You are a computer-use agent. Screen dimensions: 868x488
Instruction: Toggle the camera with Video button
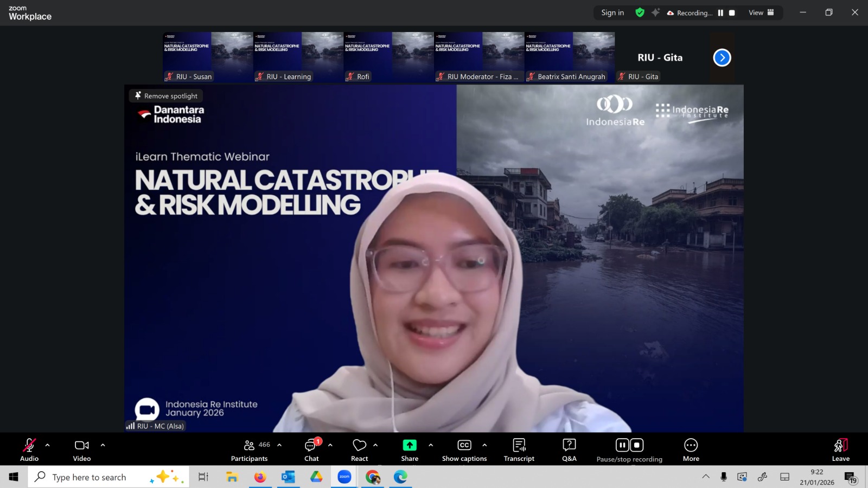(82, 450)
